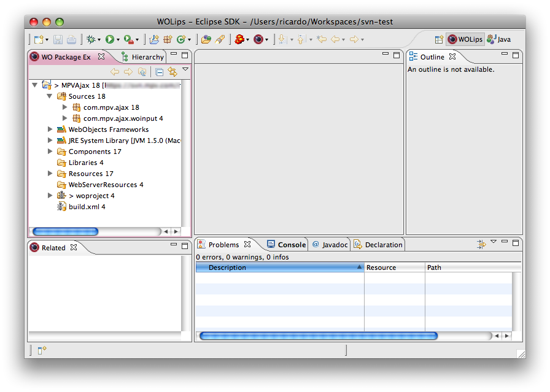Click the dark sphere WOLips toolbar icon
The width and height of the screenshot is (550, 392).
pyautogui.click(x=258, y=39)
